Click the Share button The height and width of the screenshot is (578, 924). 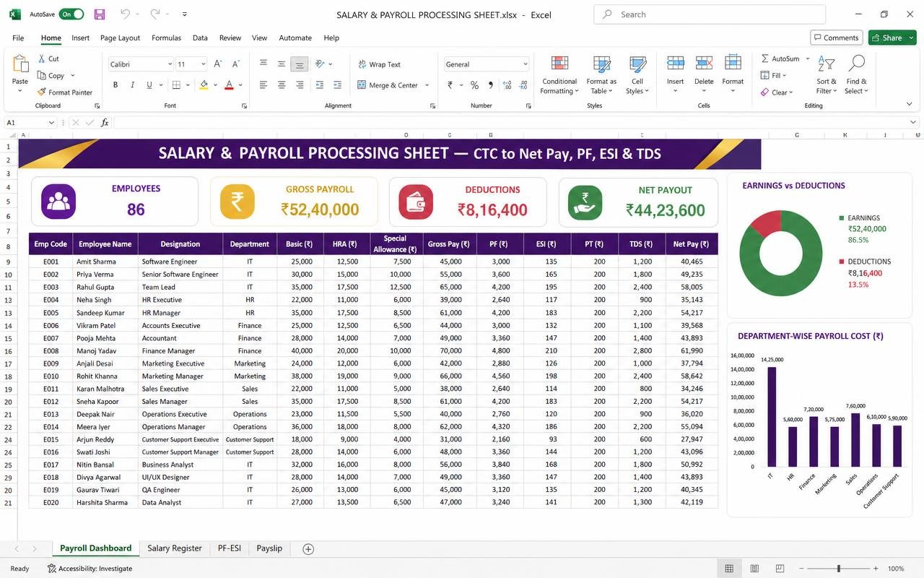(892, 38)
